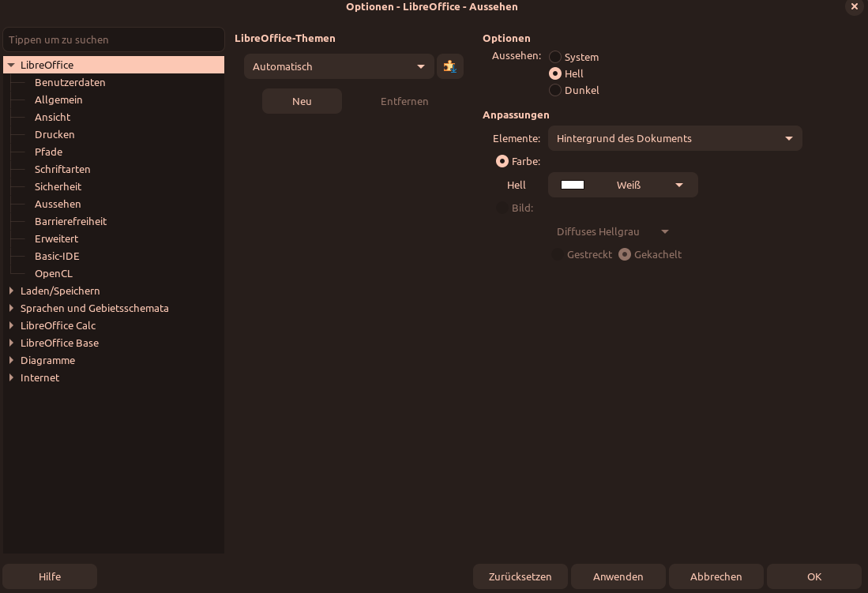
Task: Choose the Hell appearance radio button
Action: 555,73
